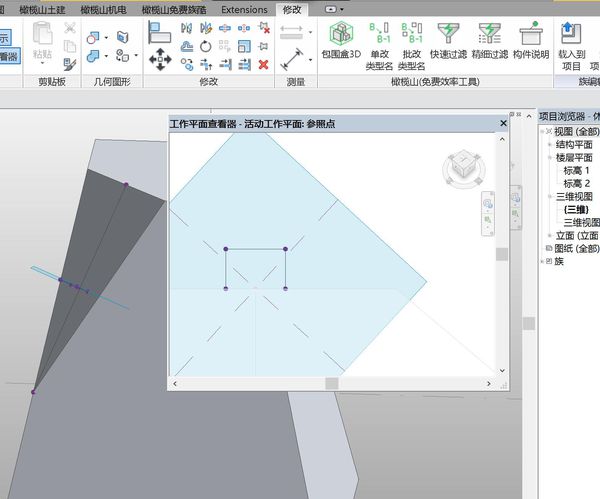Select Trim/Extend Single Element tool
Viewport: 600px width, 499px height.
pos(225,64)
